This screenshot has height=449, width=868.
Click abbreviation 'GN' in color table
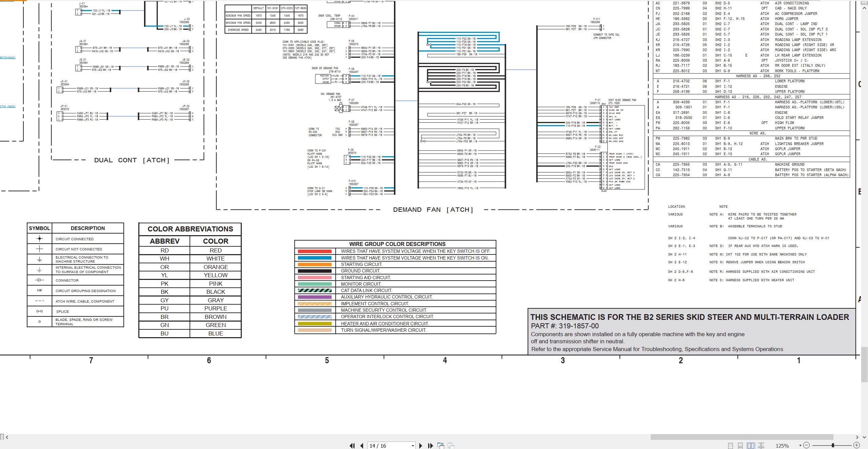tap(164, 325)
